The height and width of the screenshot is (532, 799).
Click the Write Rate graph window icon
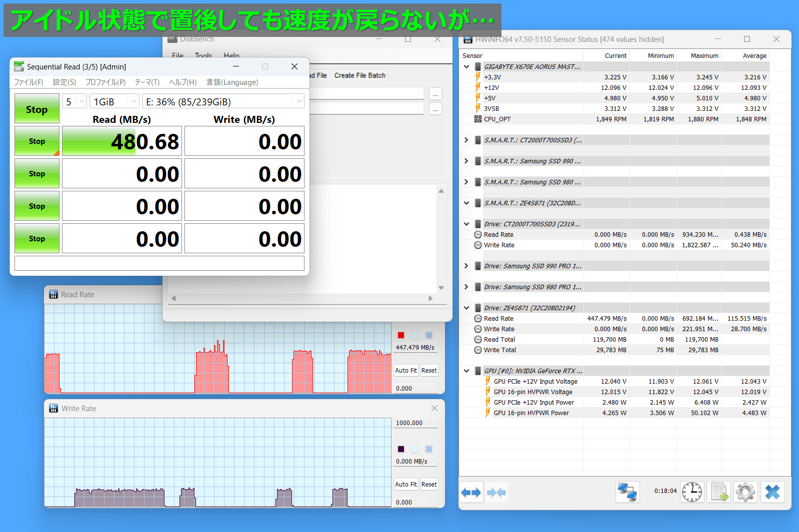tap(53, 409)
